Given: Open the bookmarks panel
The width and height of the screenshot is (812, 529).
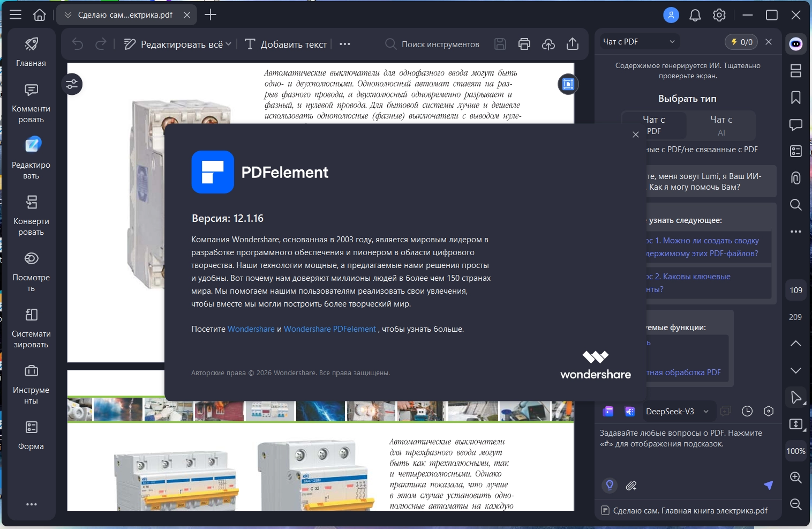Looking at the screenshot, I should click(x=796, y=98).
